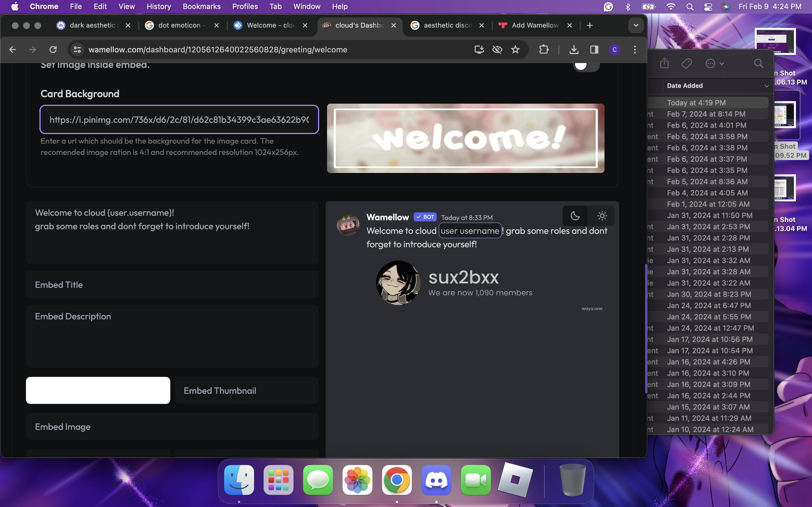Click the Finder tag icon

click(x=686, y=63)
